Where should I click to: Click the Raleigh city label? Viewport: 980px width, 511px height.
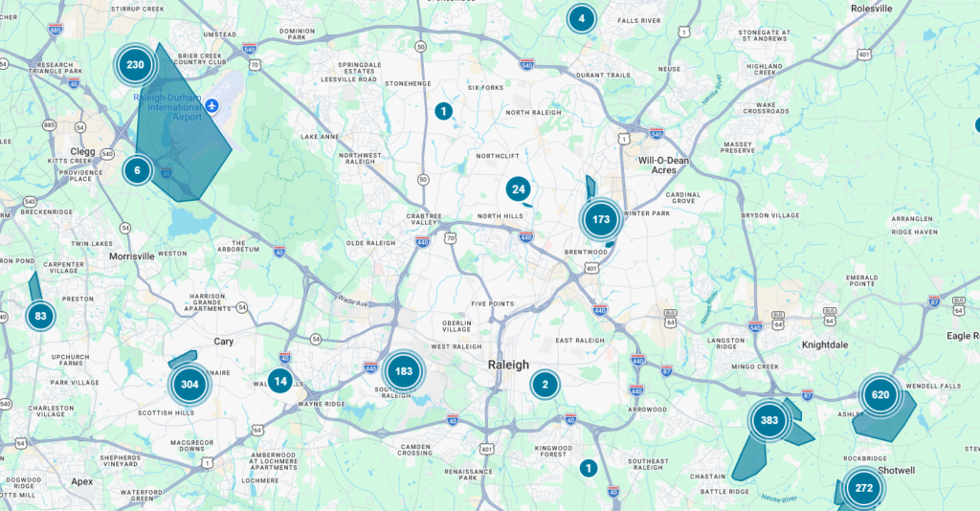(508, 365)
